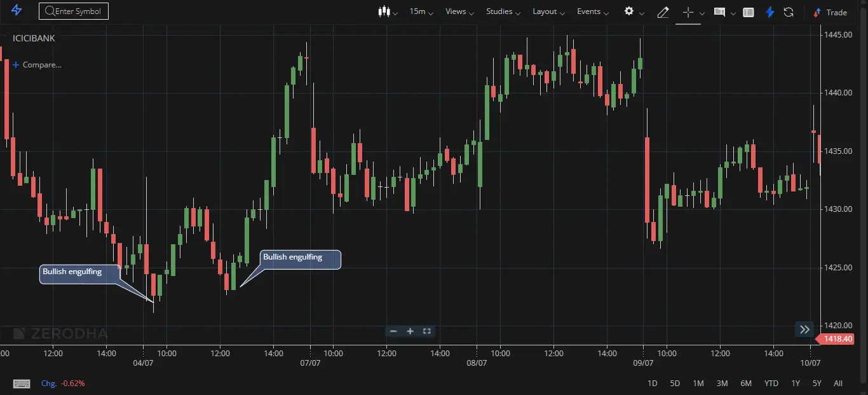The image size is (868, 395).
Task: Select the pencil drawing tool
Action: [x=663, y=11]
